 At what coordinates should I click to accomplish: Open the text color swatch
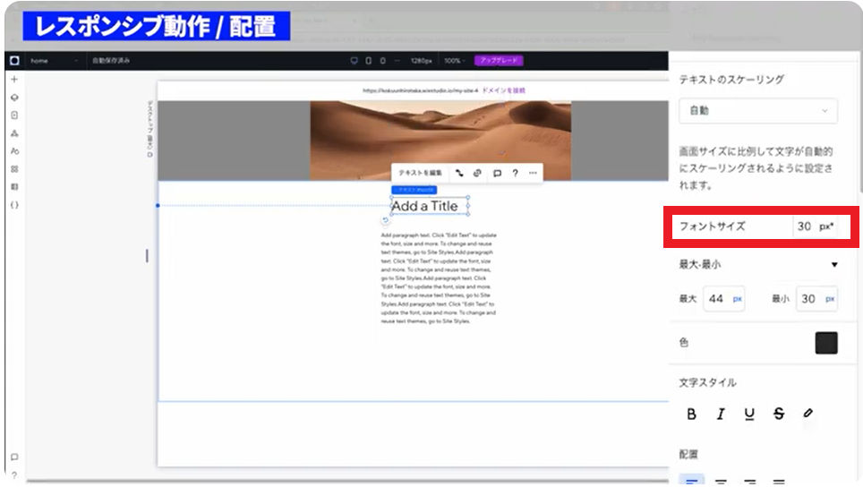[x=826, y=343]
